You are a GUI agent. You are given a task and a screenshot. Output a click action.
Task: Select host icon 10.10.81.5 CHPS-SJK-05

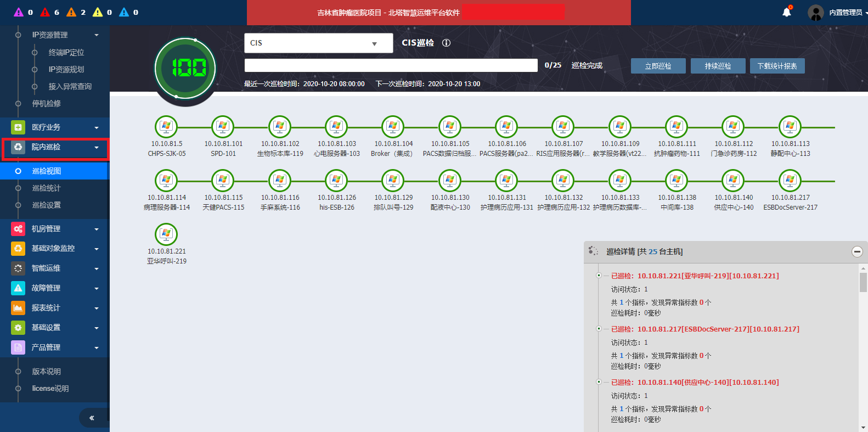(x=166, y=127)
